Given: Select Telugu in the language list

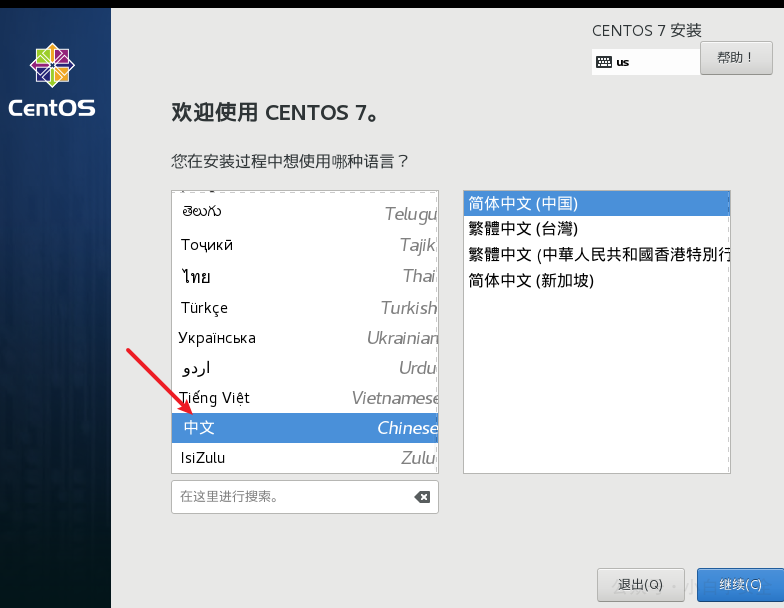Looking at the screenshot, I should (304, 212).
